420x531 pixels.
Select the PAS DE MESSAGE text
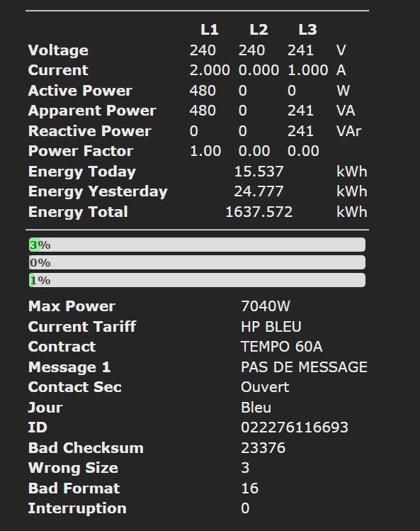click(x=304, y=367)
